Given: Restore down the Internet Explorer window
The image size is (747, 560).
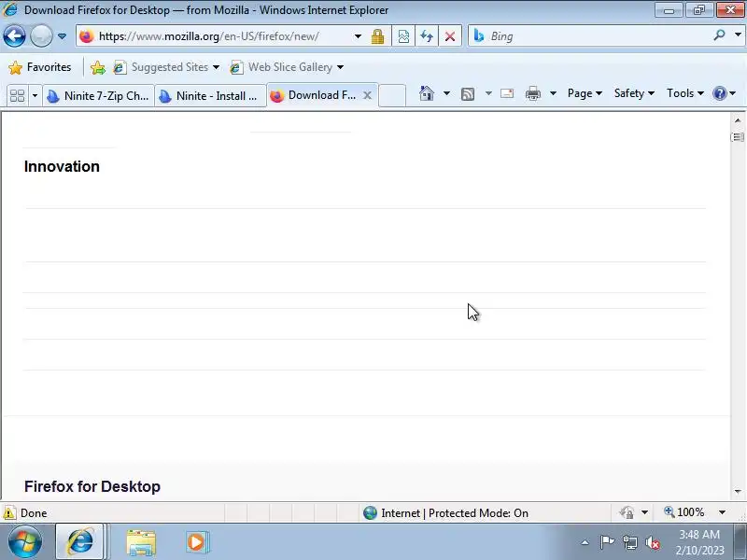Looking at the screenshot, I should click(698, 10).
